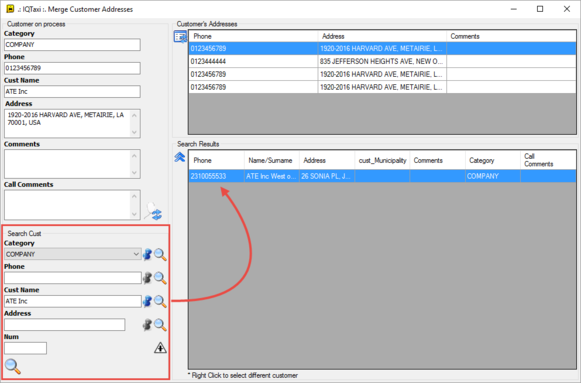The image size is (581, 383).
Task: Click Phone column header in Search Results
Action: pyautogui.click(x=216, y=160)
